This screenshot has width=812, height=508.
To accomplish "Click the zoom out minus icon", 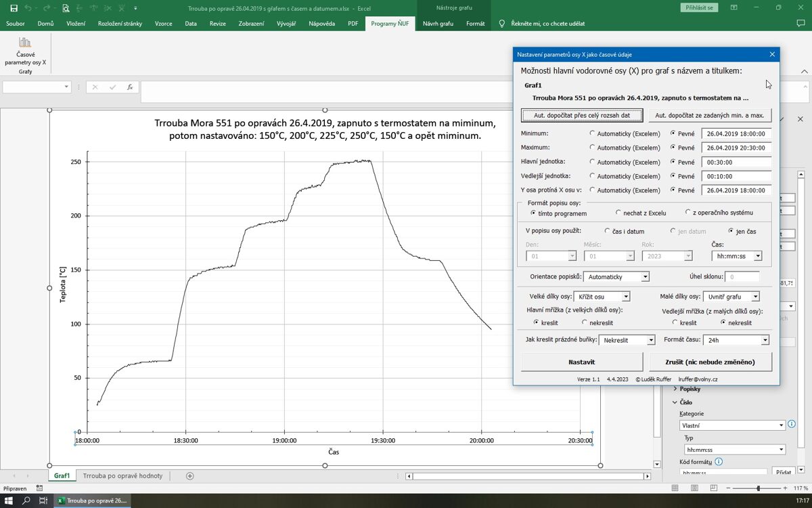I will tap(727, 488).
